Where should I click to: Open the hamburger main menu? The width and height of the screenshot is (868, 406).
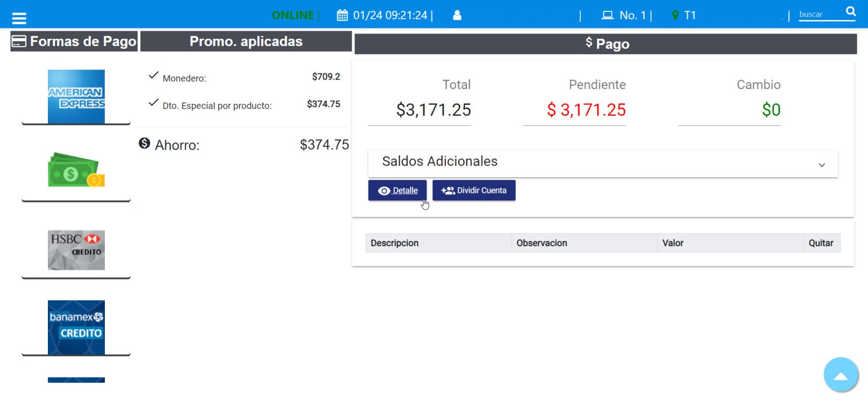pyautogui.click(x=19, y=18)
